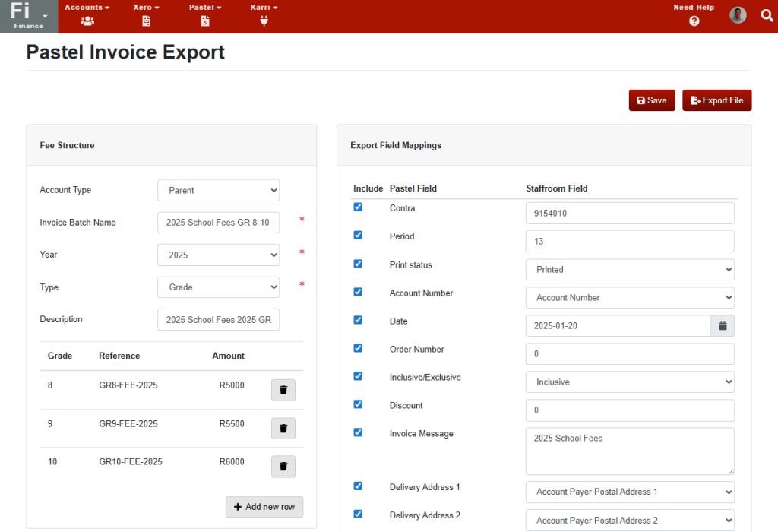Click the Staffroom Field column header

coord(557,188)
